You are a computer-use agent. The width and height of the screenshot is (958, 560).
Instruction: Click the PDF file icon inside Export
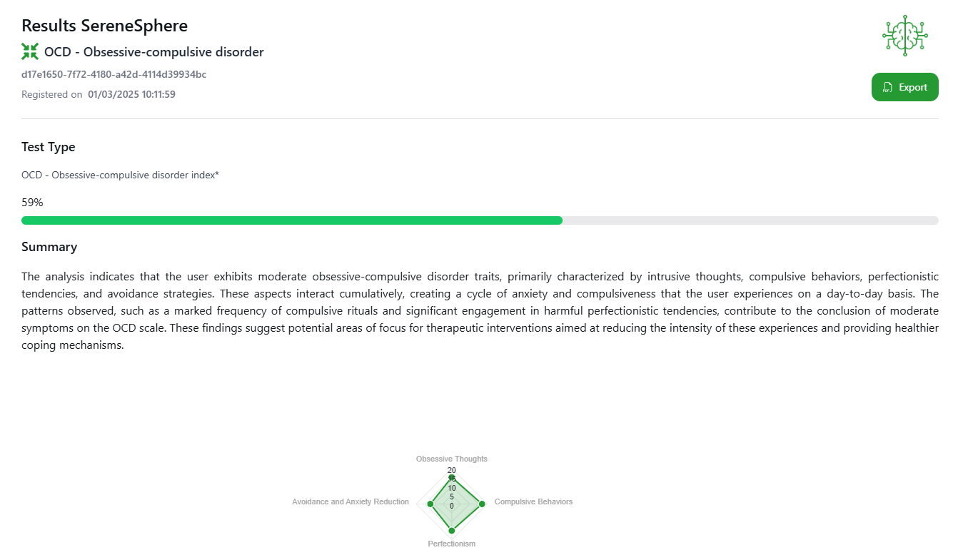coord(887,88)
